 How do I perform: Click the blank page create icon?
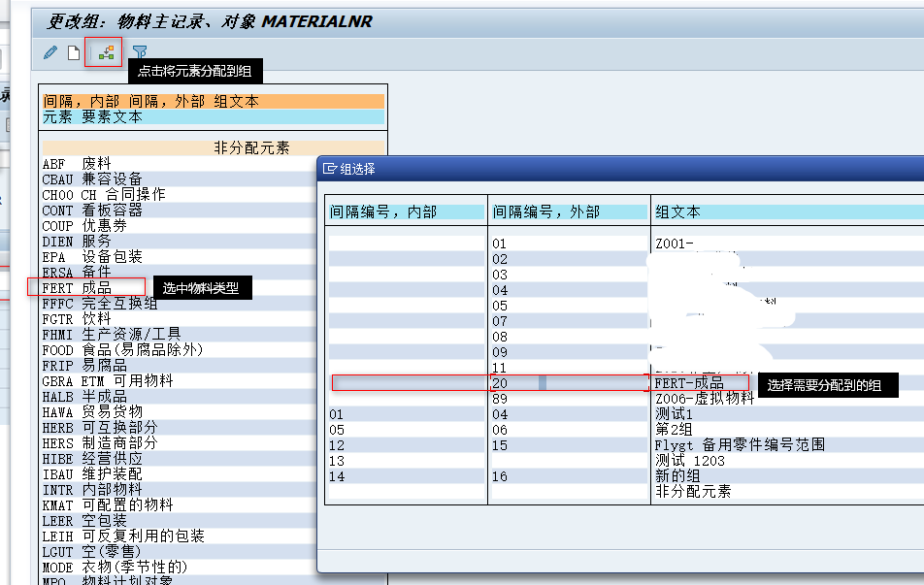(x=74, y=52)
